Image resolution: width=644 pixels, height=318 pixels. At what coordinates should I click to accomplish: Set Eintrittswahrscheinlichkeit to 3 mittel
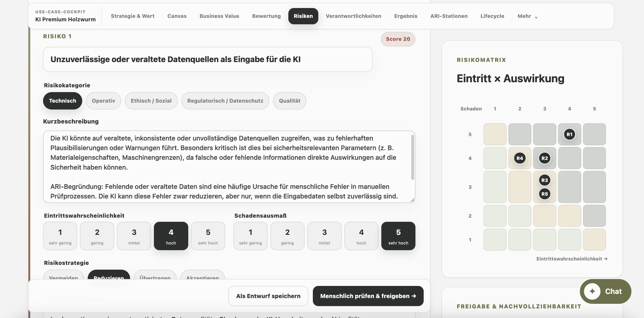tap(134, 236)
